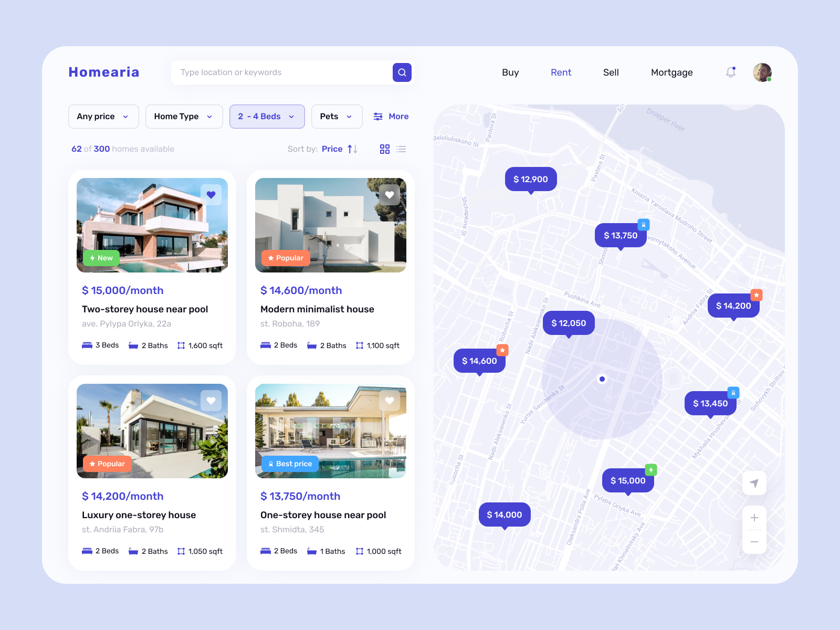Open the Sell tab

point(611,72)
